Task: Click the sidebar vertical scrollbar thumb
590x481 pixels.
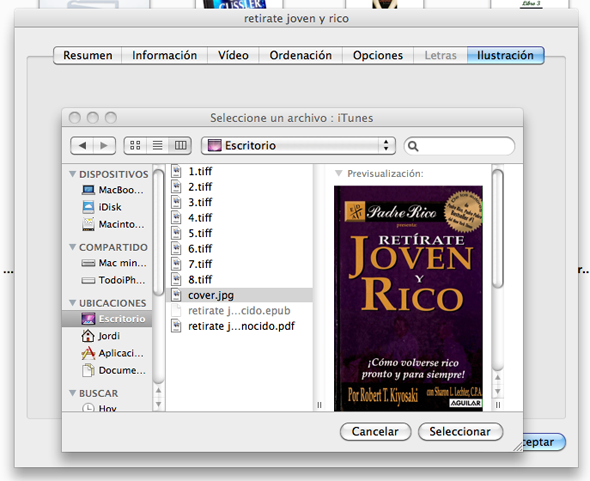Action: [x=159, y=233]
